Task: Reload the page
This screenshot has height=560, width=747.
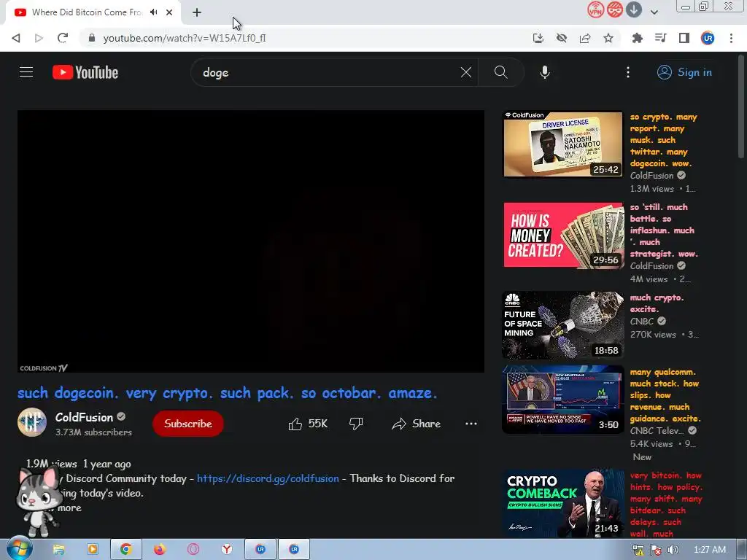Action: [x=63, y=38]
